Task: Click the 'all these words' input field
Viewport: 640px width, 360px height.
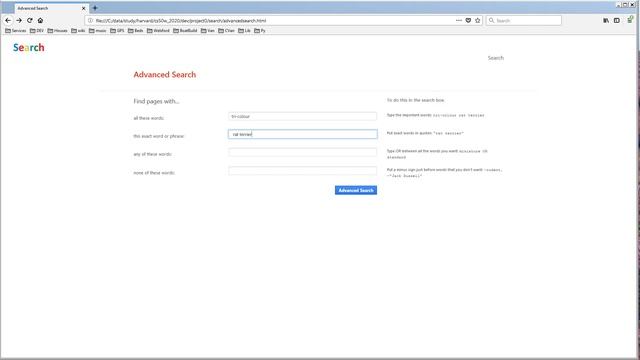Action: pos(302,116)
